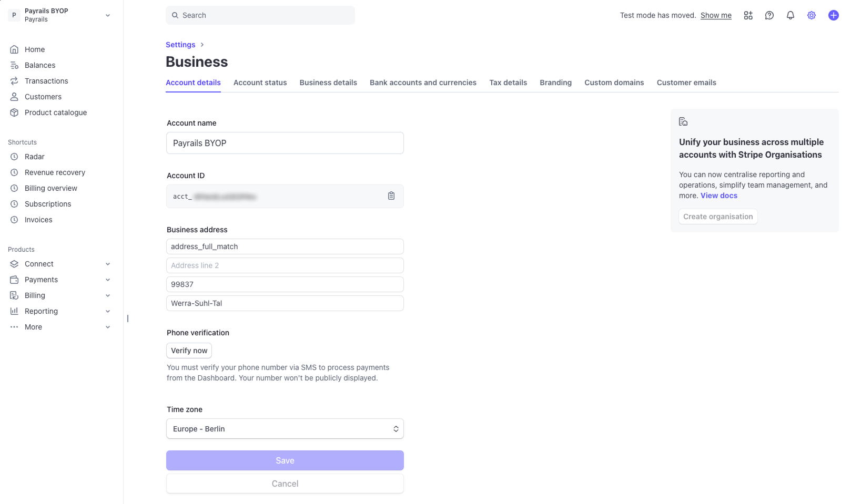Open the settings gear

click(811, 15)
